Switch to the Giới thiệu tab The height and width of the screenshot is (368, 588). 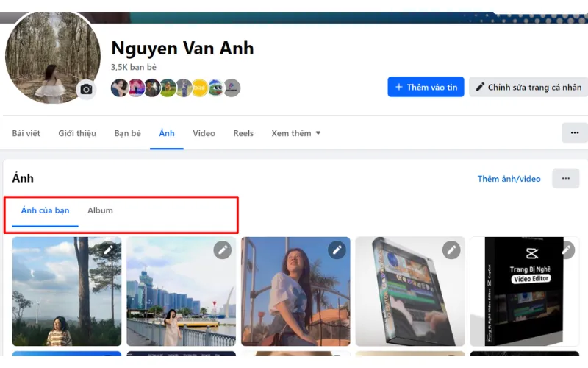tap(77, 133)
